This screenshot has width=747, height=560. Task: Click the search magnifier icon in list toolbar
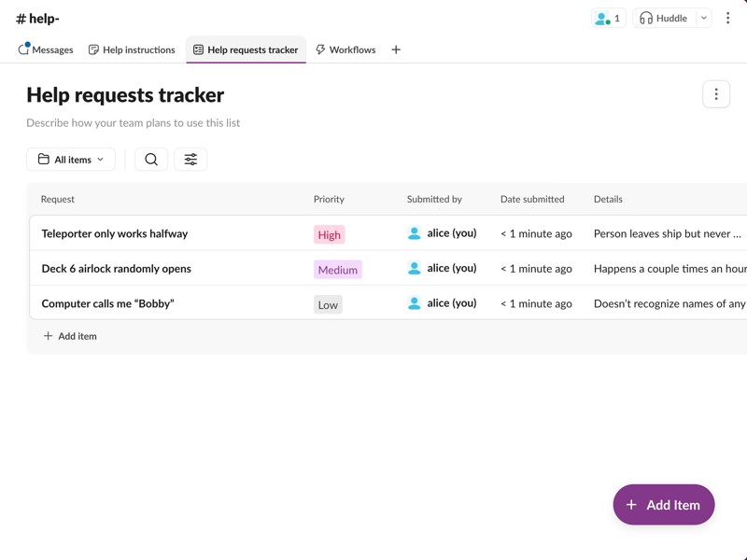[151, 160]
